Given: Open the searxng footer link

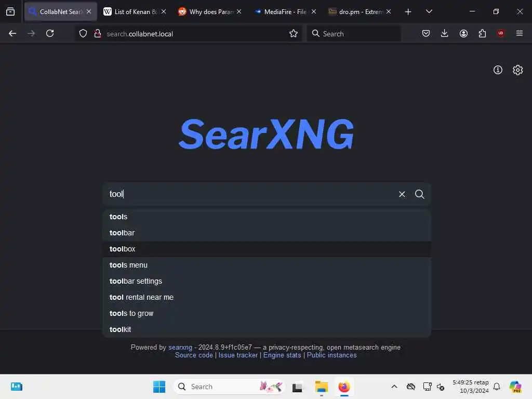Looking at the screenshot, I should (x=180, y=348).
